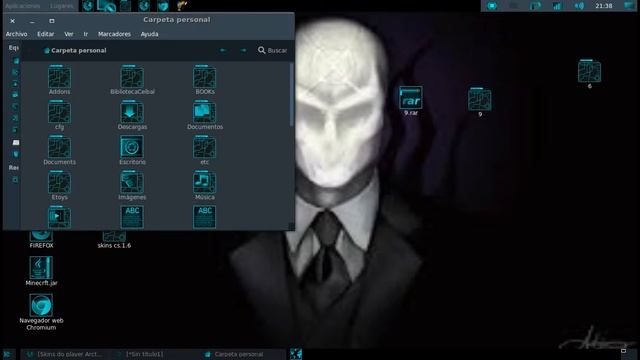Open the Lugares panel menu
This screenshot has width=640, height=360.
click(62, 6)
